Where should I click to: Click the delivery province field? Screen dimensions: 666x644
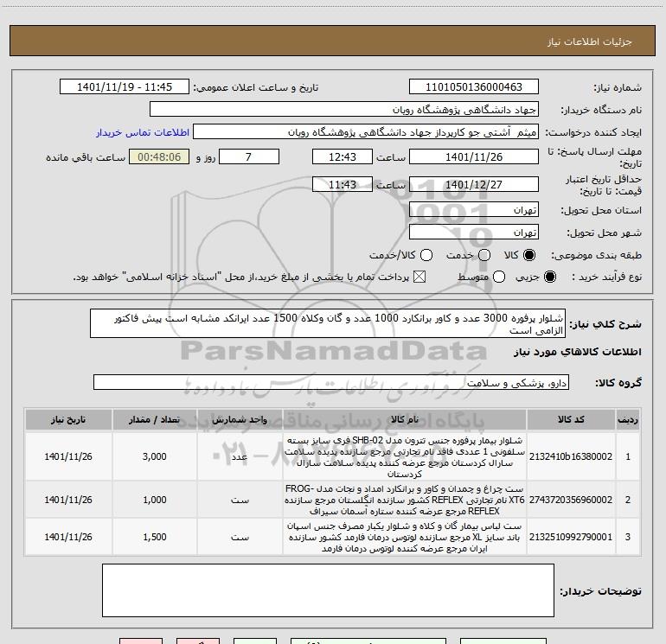point(474,210)
